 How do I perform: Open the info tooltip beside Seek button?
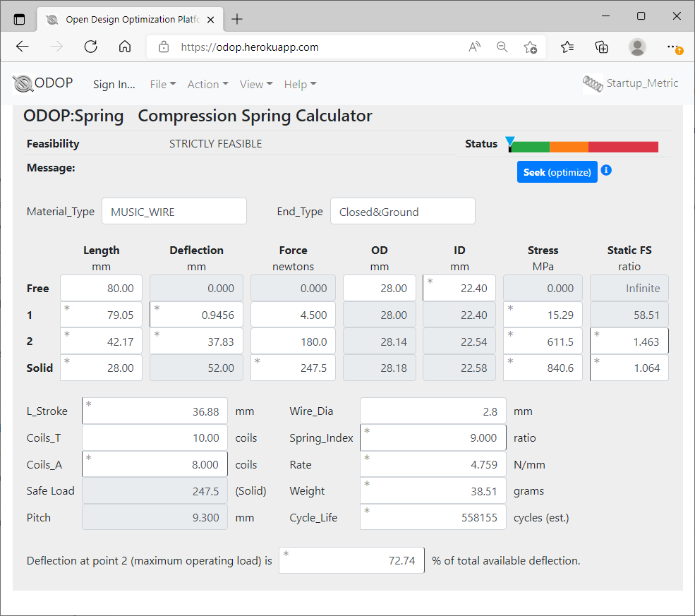[606, 171]
